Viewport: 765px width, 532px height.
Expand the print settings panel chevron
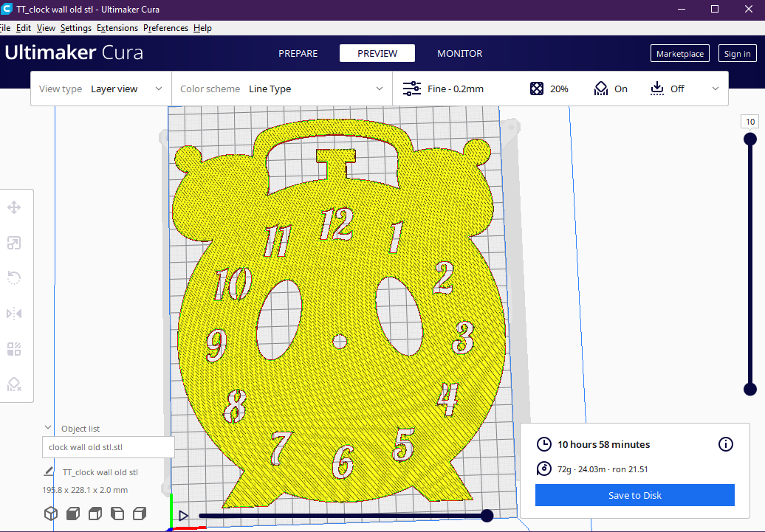tap(716, 89)
